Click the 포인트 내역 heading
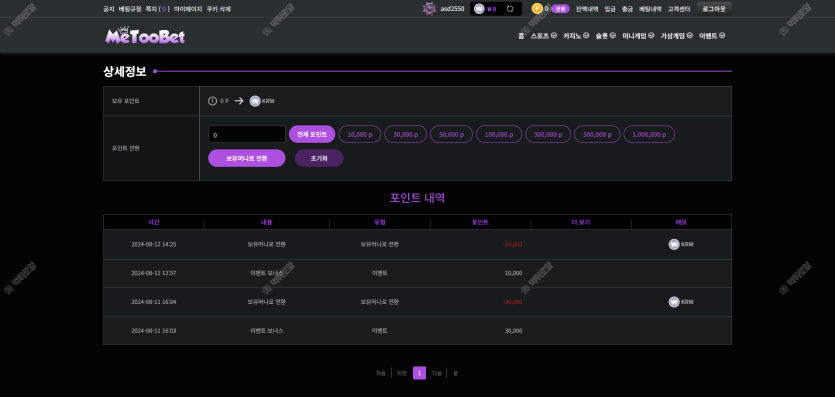 [x=418, y=198]
